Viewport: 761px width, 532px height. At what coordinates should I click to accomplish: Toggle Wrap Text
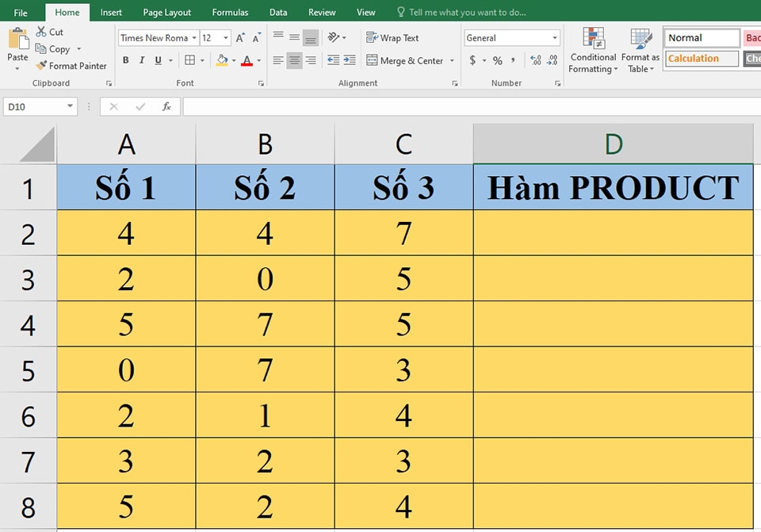[x=392, y=37]
